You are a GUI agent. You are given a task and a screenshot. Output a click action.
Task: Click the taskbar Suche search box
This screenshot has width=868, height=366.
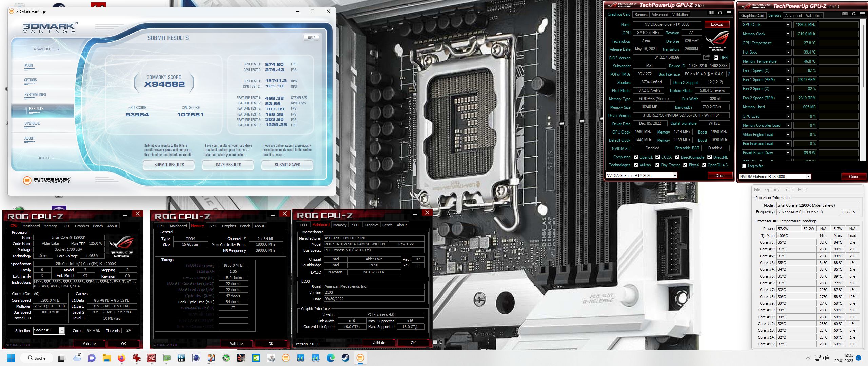pos(37,358)
